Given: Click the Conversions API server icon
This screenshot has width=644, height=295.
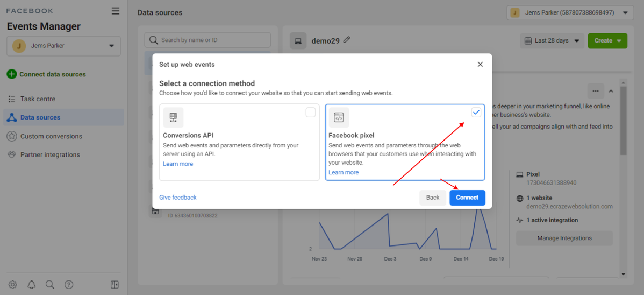Looking at the screenshot, I should tap(173, 118).
